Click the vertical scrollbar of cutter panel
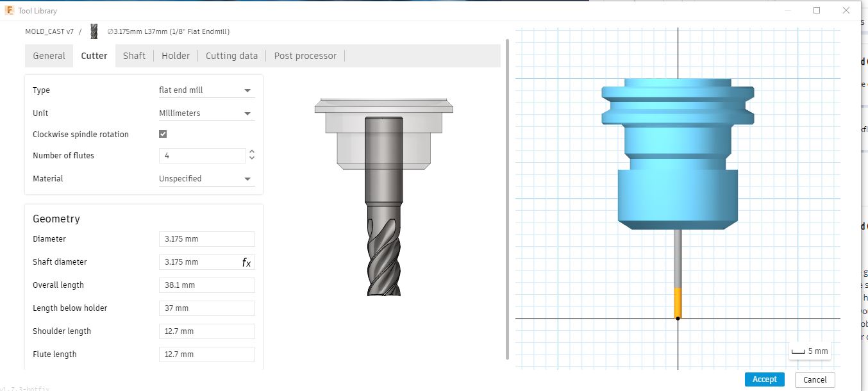This screenshot has width=868, height=391. [x=508, y=199]
